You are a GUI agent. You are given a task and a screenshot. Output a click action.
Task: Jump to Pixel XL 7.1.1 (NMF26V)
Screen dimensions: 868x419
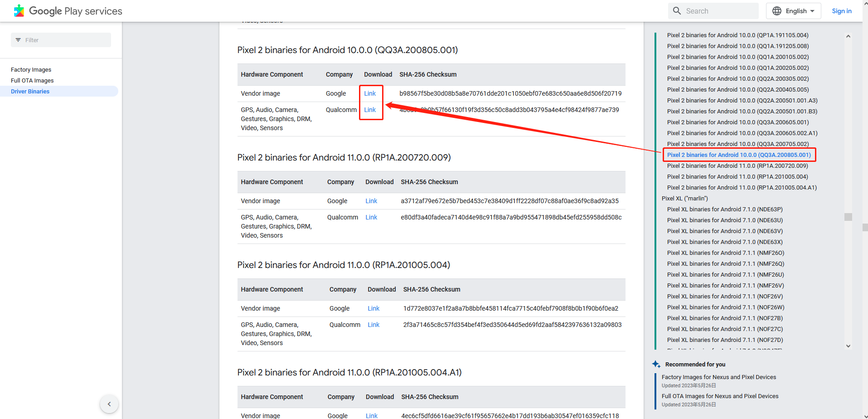[x=726, y=285]
